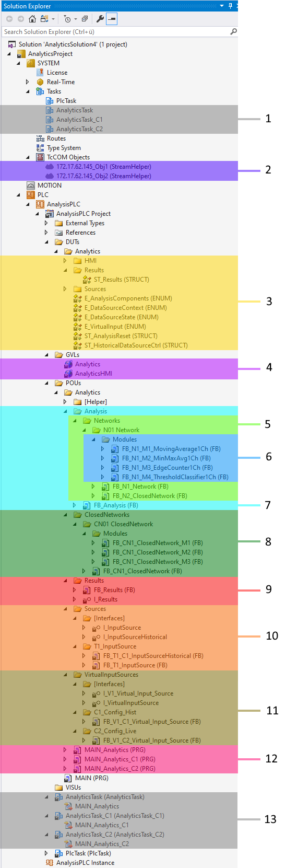Viewport: 286px width, 868px height.
Task: Select the Analytics GVL entry
Action: [x=88, y=364]
